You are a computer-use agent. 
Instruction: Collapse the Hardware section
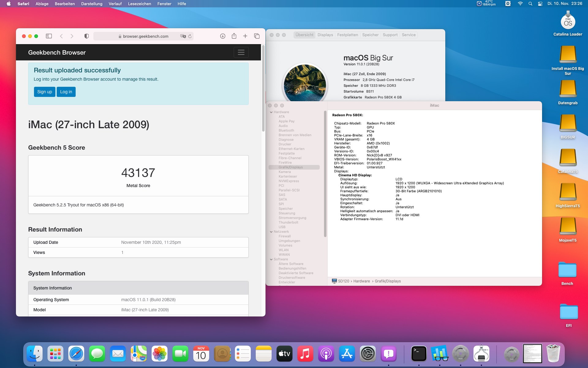click(271, 112)
